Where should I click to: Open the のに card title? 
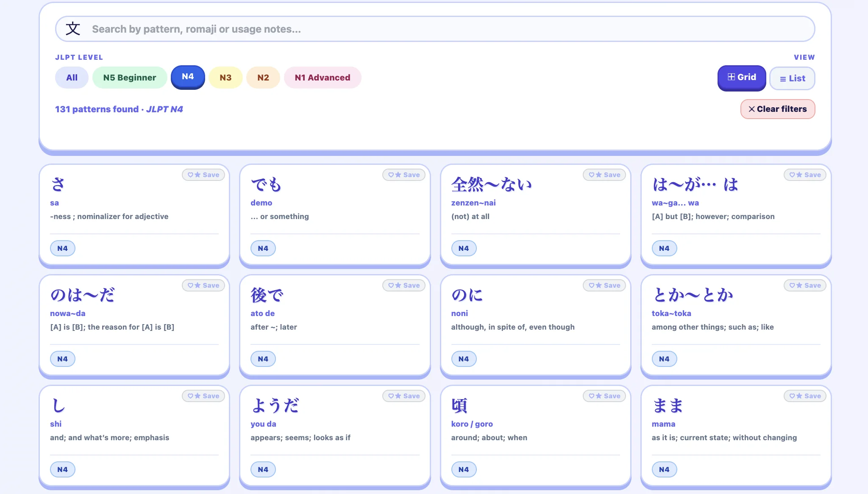pyautogui.click(x=467, y=295)
